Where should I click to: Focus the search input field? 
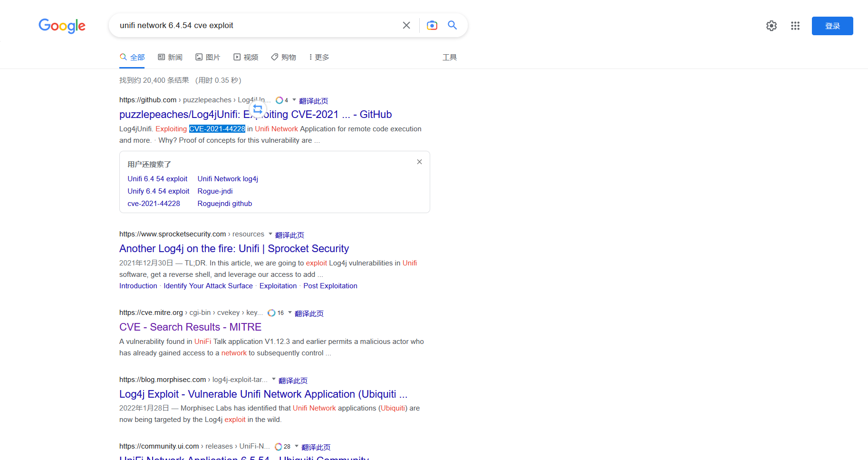(257, 25)
